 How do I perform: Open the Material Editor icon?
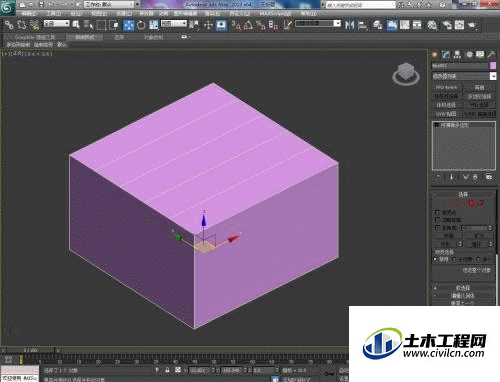(432, 25)
